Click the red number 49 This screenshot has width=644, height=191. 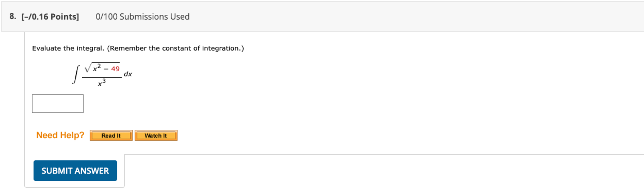[x=115, y=69]
